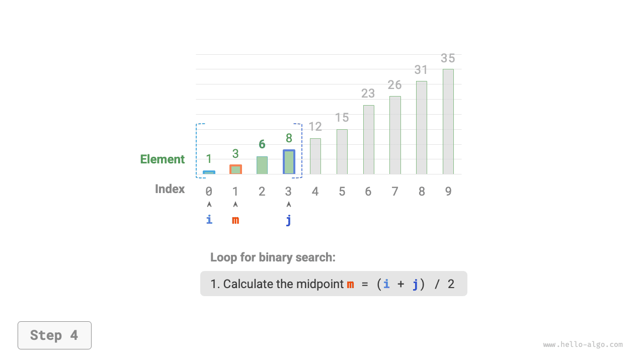
Task: Click the orange midpoint pointer label m
Action: 235,220
